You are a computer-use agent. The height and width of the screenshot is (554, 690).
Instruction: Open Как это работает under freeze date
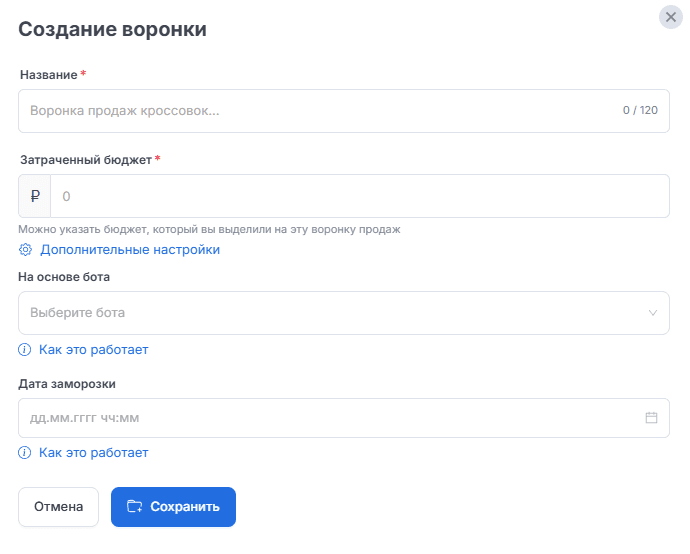coord(93,453)
